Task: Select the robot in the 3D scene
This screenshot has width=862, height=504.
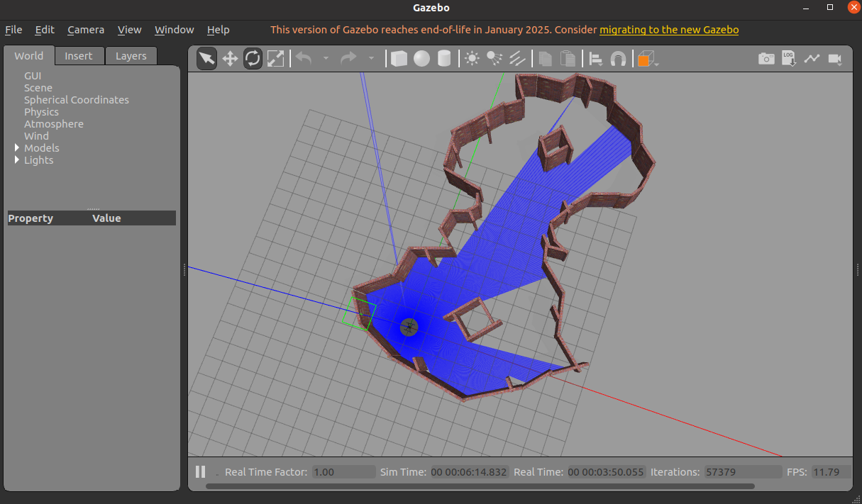Action: 409,327
